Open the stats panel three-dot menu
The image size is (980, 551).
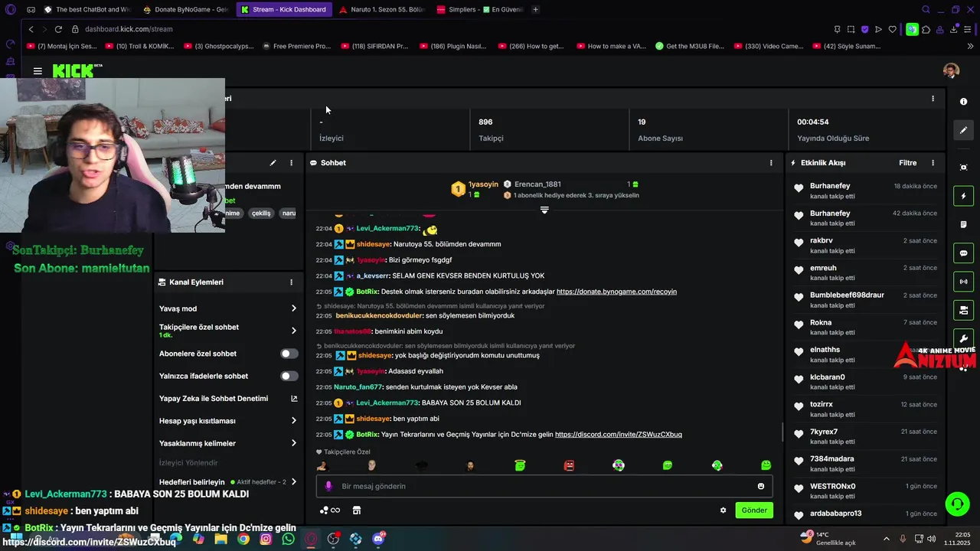pyautogui.click(x=933, y=98)
